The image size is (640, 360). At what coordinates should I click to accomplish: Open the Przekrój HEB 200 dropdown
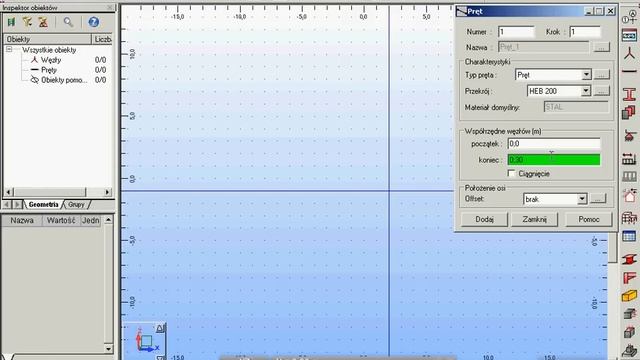tap(586, 91)
